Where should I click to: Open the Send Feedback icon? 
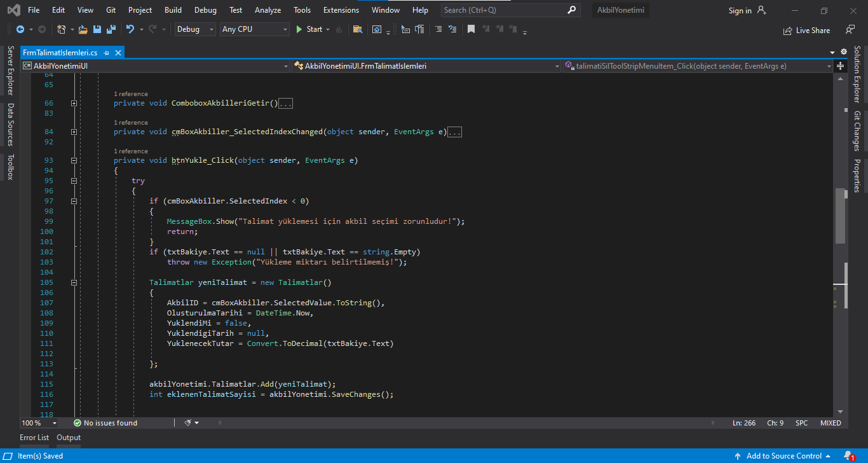coord(850,30)
